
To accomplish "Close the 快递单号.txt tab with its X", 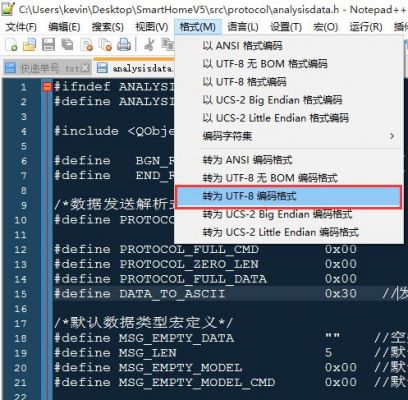I will tap(85, 68).
